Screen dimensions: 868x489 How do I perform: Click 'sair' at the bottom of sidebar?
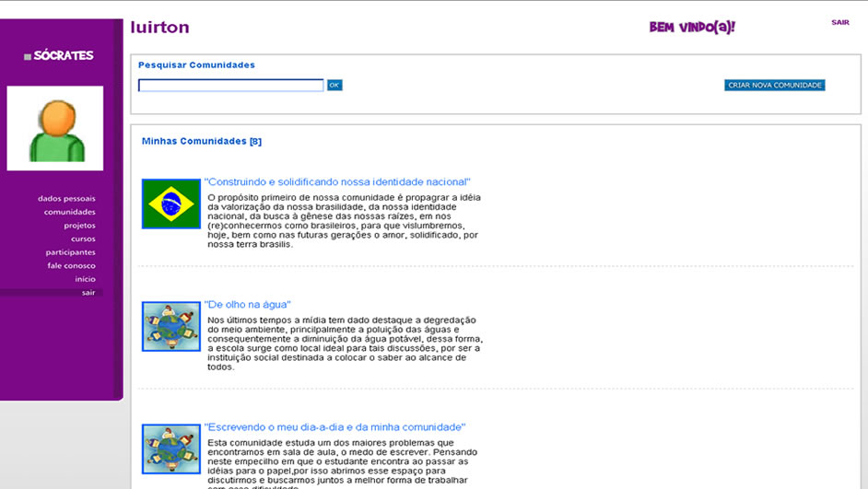tap(88, 292)
